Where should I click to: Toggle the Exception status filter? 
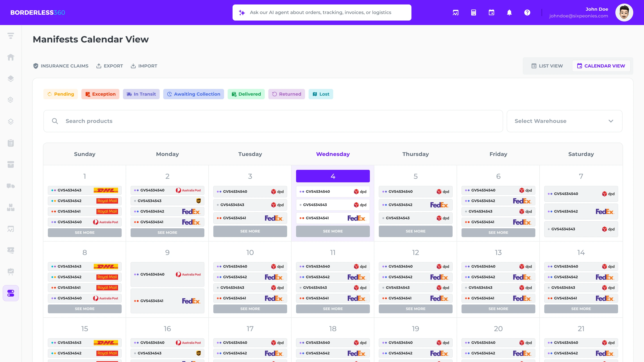coord(100,94)
